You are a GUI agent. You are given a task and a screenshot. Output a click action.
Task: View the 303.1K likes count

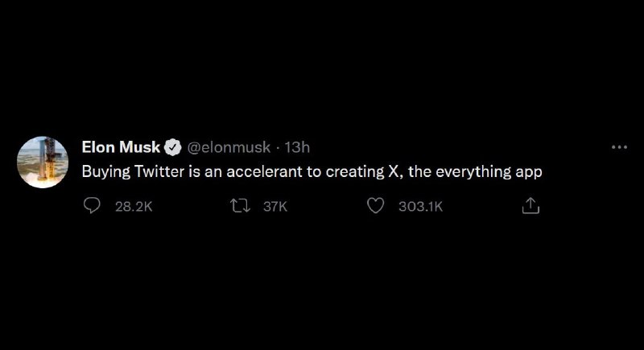420,207
